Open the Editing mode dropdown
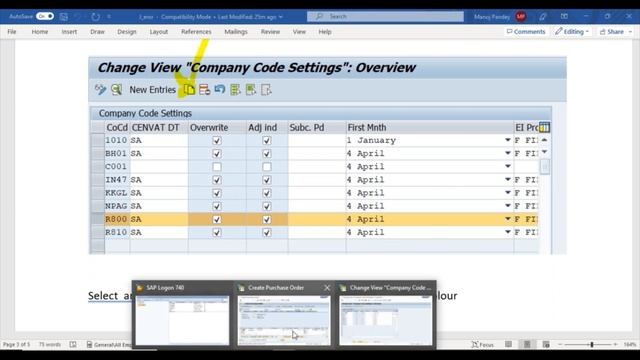Screen dimensions: 640x360 point(571,31)
